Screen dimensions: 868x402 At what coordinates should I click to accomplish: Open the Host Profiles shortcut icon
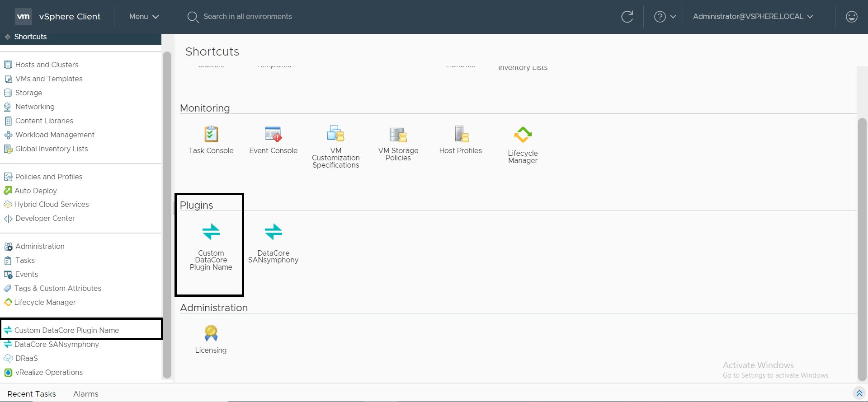(x=461, y=135)
